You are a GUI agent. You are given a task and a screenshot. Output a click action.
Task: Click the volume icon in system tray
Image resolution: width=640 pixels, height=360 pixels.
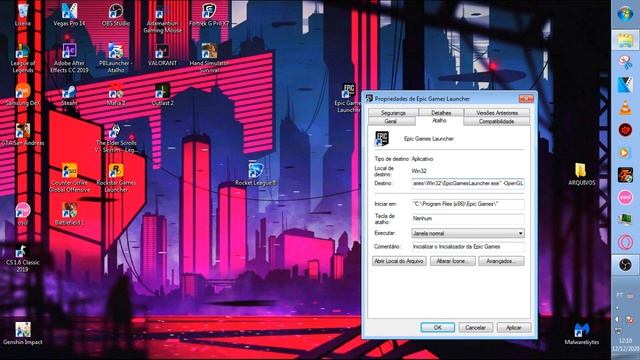coord(618,319)
